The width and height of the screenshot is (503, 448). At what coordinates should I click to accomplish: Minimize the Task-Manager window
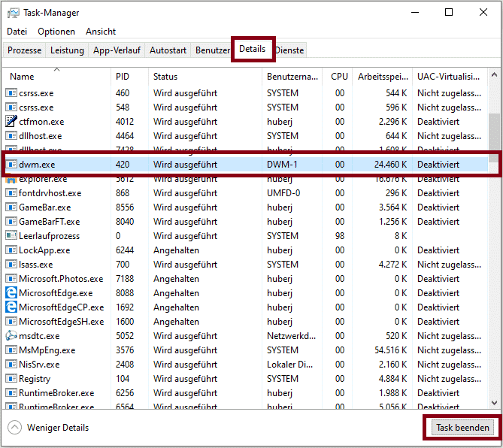tap(415, 13)
